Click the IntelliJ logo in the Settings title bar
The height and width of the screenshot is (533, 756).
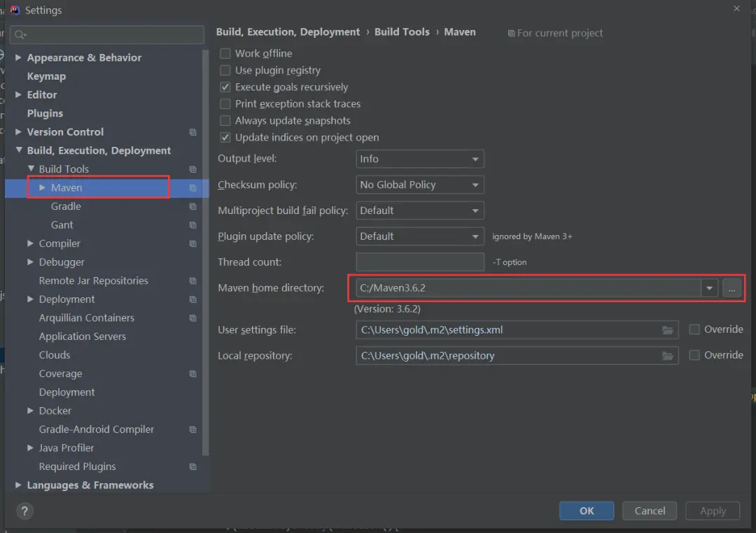pos(15,10)
